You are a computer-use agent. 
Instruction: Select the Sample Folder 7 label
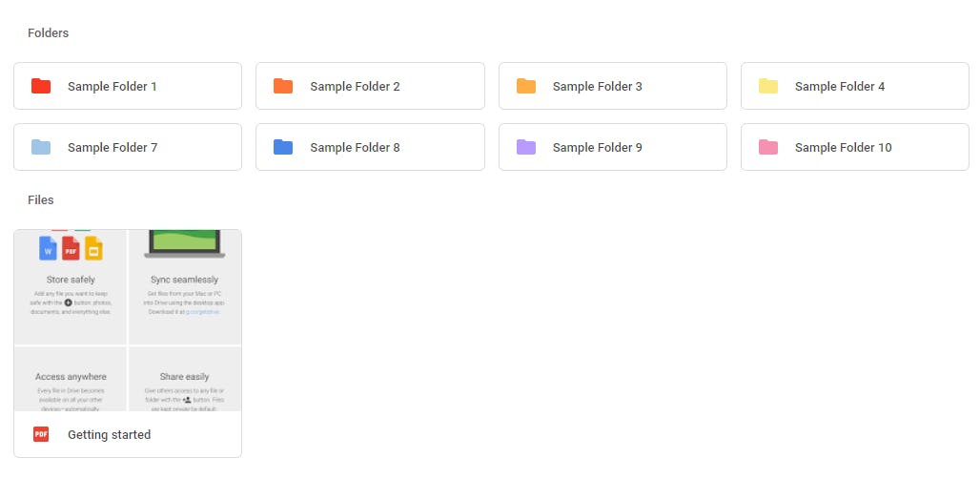click(112, 147)
